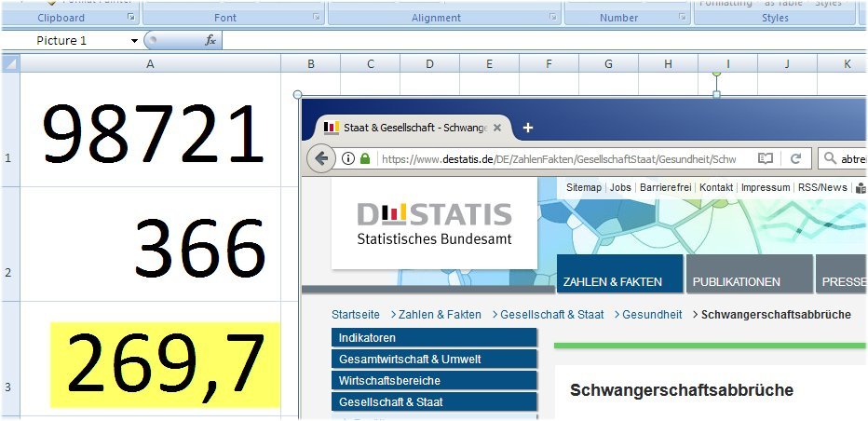Click the site info (i) icon
The image size is (868, 421).
(348, 158)
